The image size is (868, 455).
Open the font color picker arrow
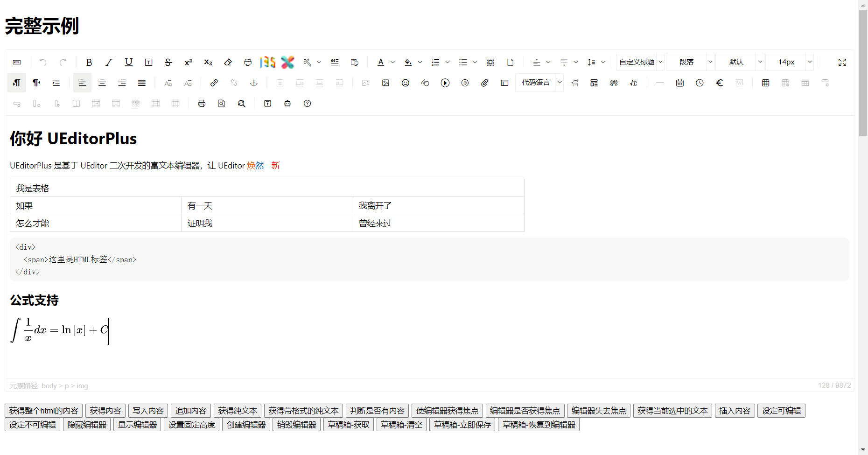392,62
